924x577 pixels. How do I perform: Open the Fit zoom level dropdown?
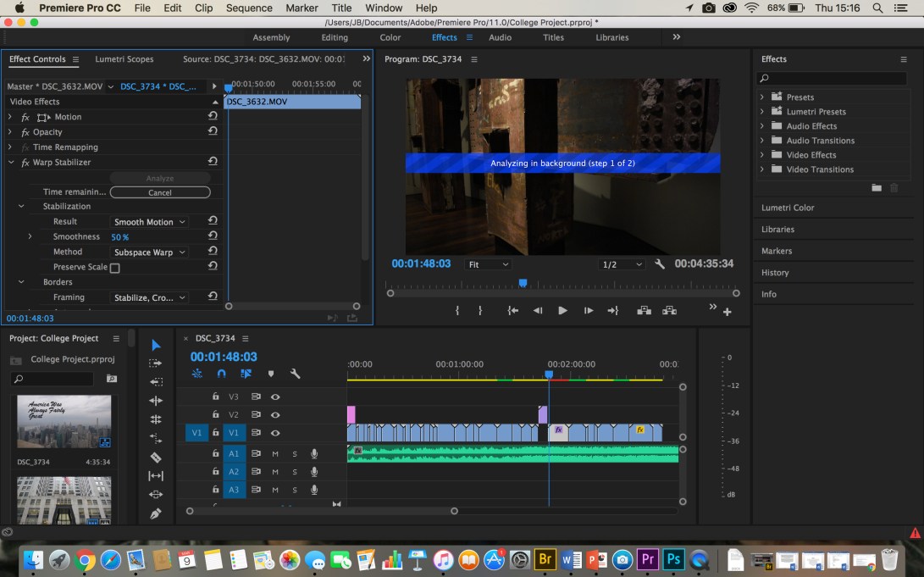(x=488, y=264)
